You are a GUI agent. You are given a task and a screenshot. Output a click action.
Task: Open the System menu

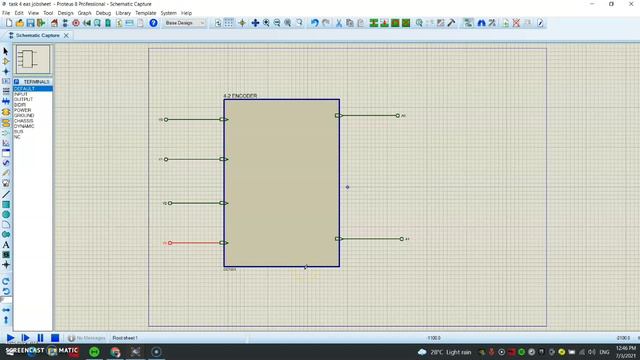tap(168, 13)
